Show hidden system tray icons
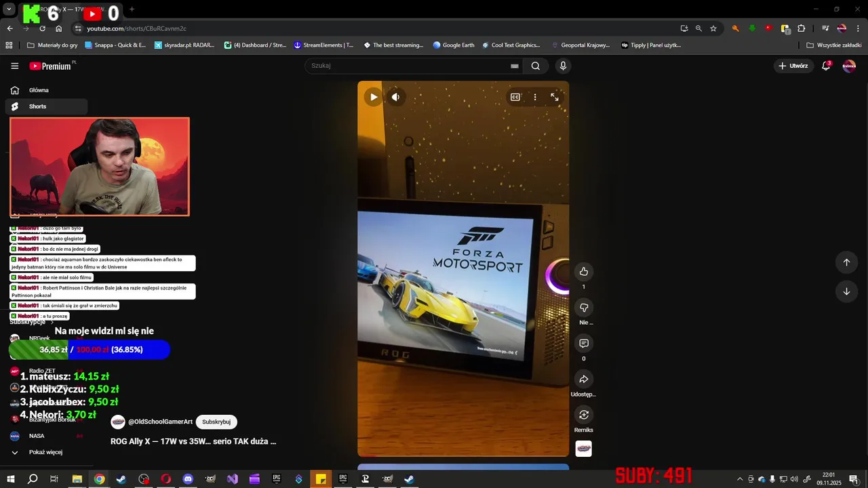This screenshot has width=868, height=488. (740, 479)
